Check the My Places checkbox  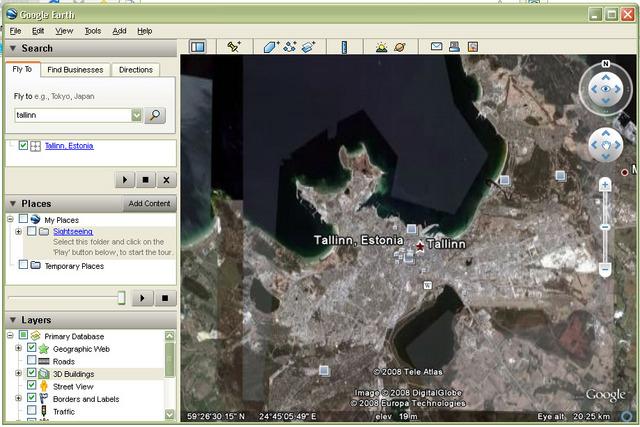click(23, 219)
